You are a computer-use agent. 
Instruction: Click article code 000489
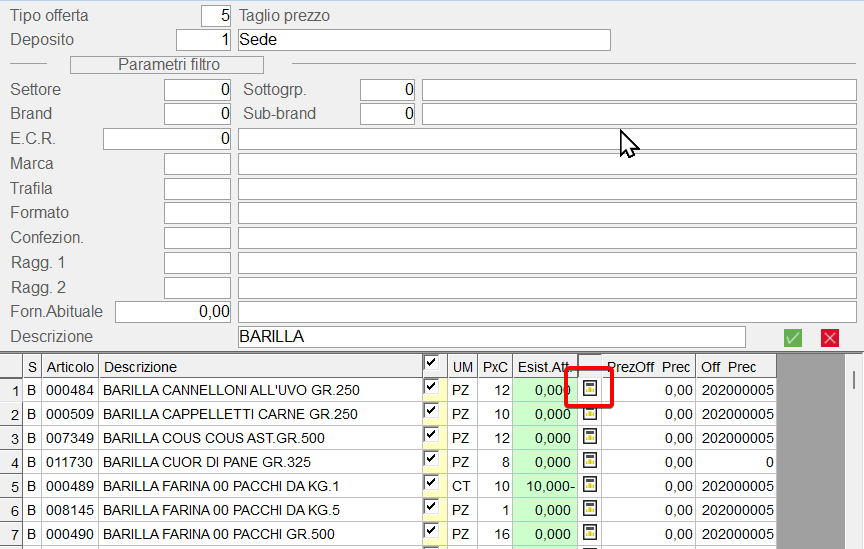[70, 486]
